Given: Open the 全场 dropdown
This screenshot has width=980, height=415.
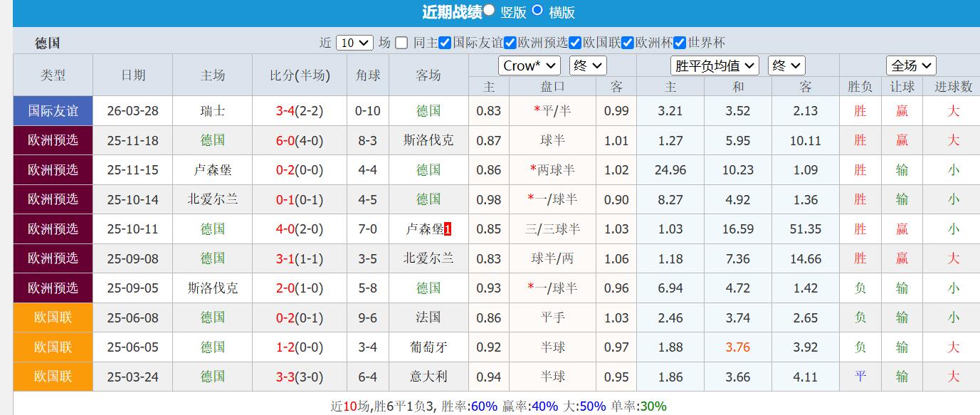Looking at the screenshot, I should tap(911, 65).
